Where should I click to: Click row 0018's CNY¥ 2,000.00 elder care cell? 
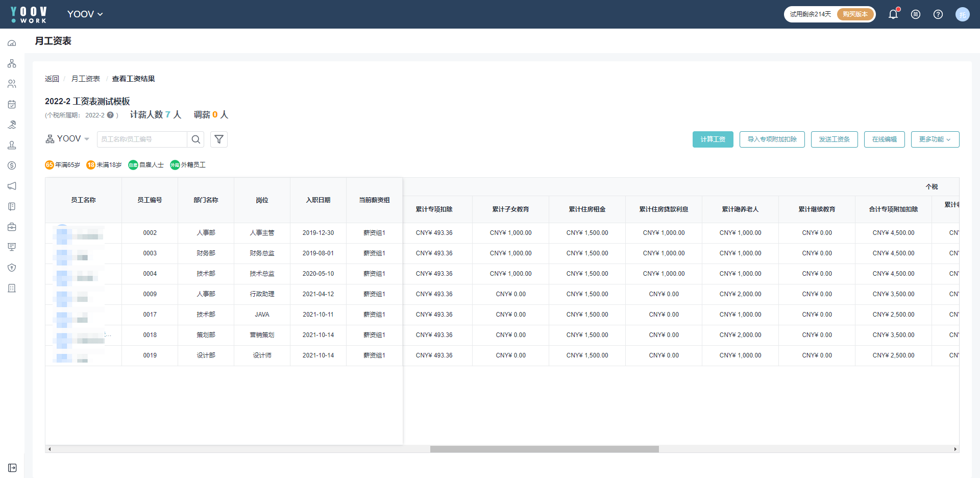[x=741, y=335]
